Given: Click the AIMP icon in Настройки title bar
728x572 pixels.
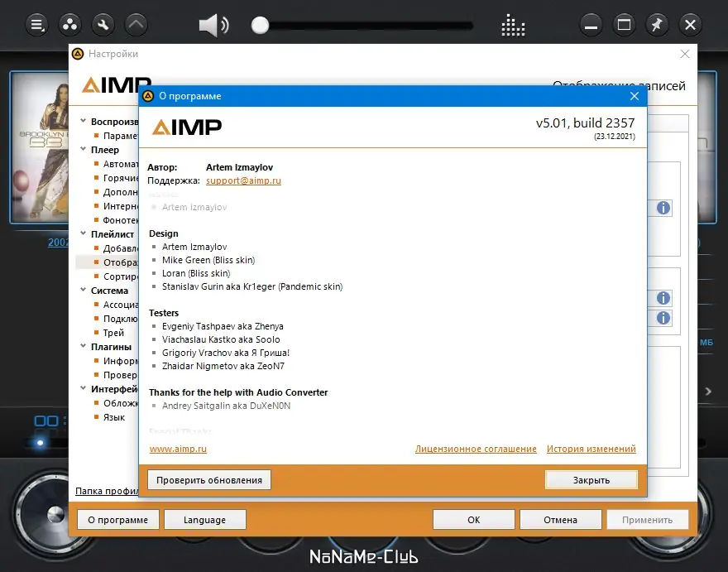Looking at the screenshot, I should coord(78,54).
